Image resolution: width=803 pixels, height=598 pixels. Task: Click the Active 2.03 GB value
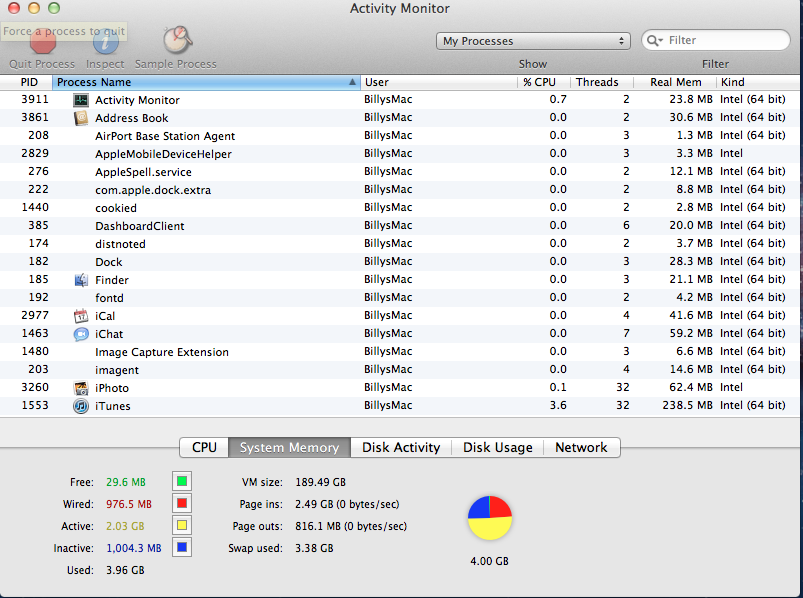point(125,526)
